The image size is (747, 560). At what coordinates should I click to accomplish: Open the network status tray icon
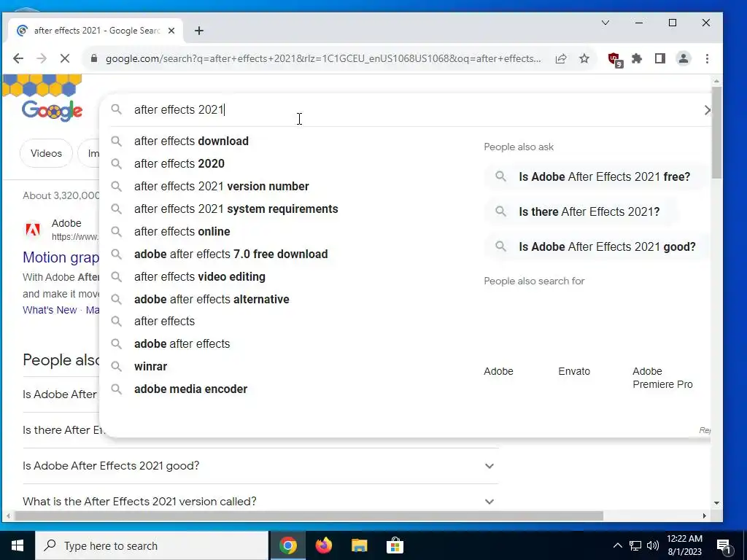point(635,545)
